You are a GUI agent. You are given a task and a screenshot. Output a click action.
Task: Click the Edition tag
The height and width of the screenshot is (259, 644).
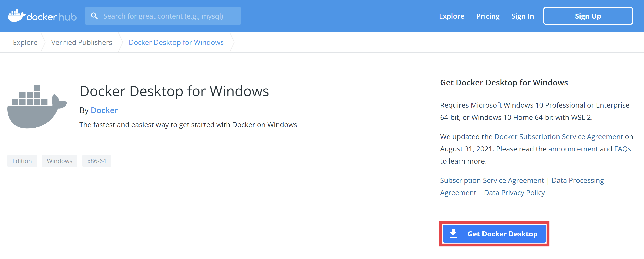22,161
